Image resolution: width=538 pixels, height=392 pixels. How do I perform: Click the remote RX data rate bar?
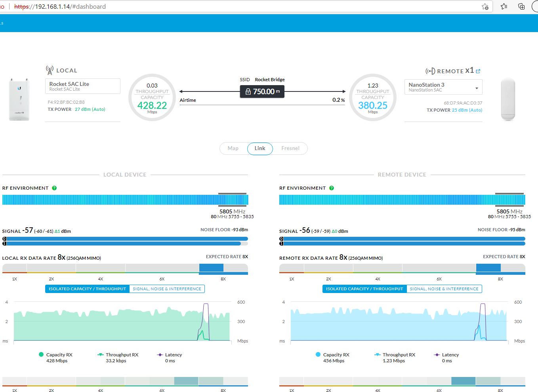[402, 269]
